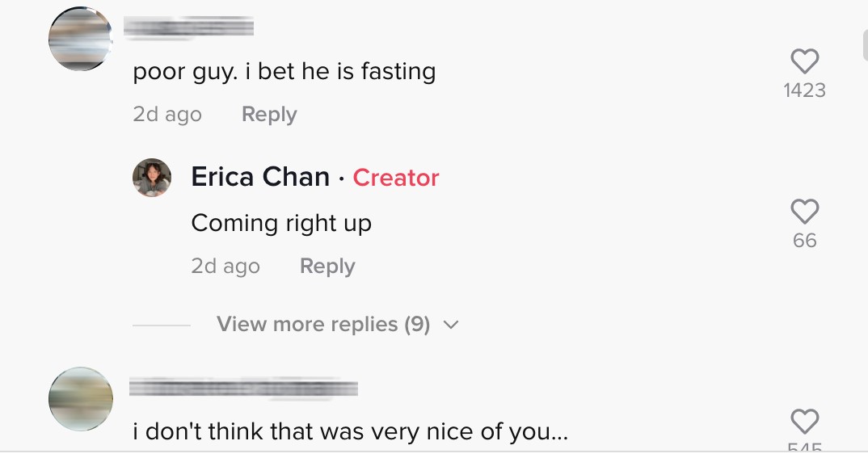The height and width of the screenshot is (462, 868).
Task: Open Erica Chan's profile picture
Action: pyautogui.click(x=152, y=178)
